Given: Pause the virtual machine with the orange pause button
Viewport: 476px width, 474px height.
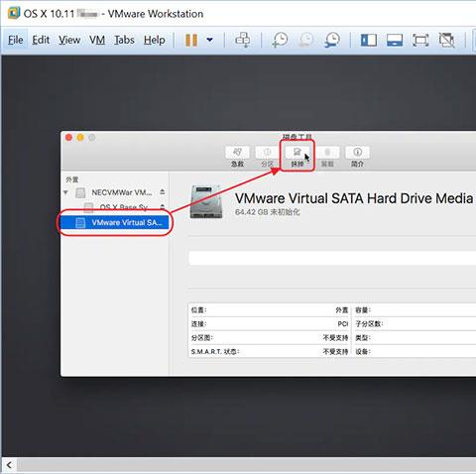Looking at the screenshot, I should 191,40.
